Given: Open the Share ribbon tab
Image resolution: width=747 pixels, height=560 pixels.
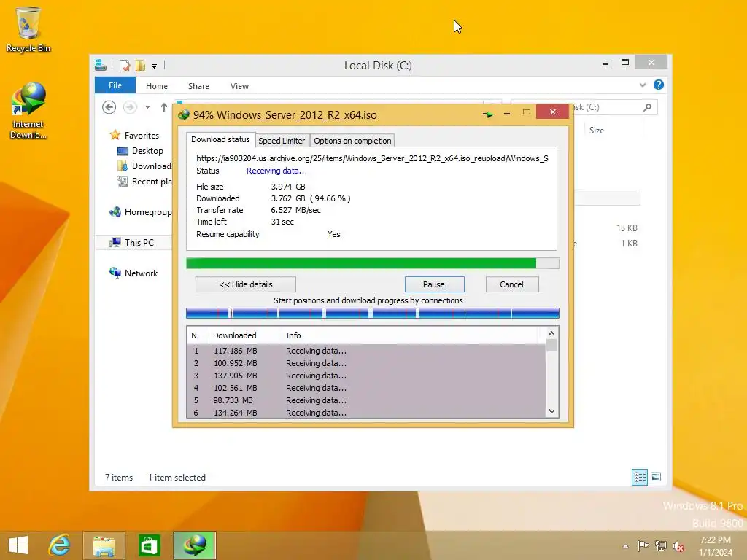Looking at the screenshot, I should coord(198,86).
